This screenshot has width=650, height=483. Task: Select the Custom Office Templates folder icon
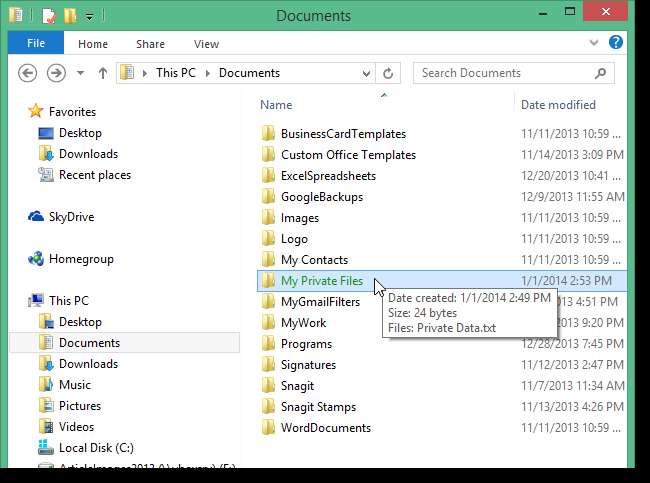coord(268,155)
